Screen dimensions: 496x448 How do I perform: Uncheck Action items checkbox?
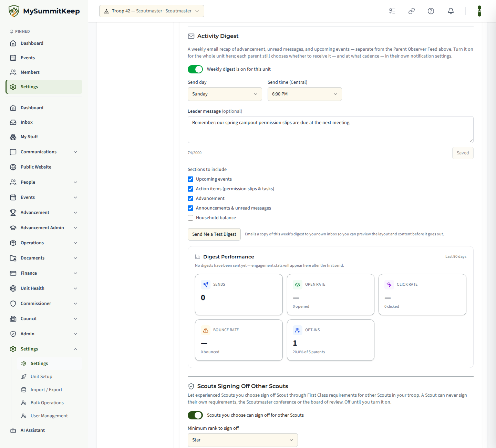pyautogui.click(x=190, y=189)
